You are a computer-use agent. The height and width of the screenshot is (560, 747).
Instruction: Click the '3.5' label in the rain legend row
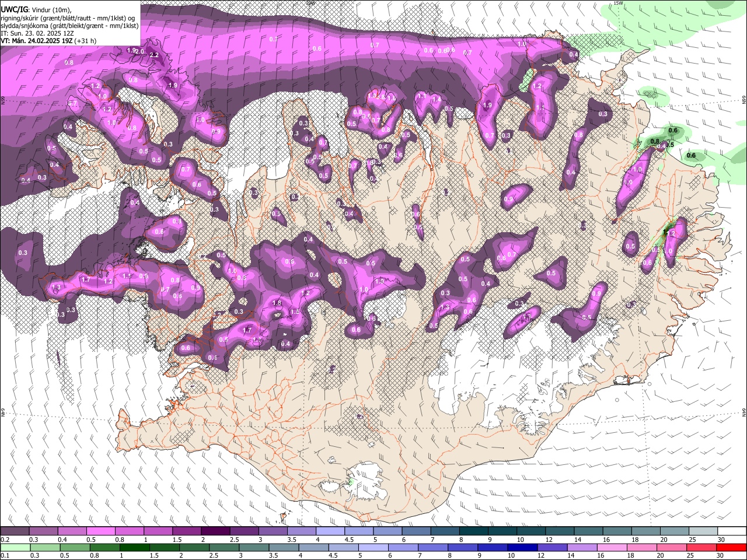coord(274,556)
